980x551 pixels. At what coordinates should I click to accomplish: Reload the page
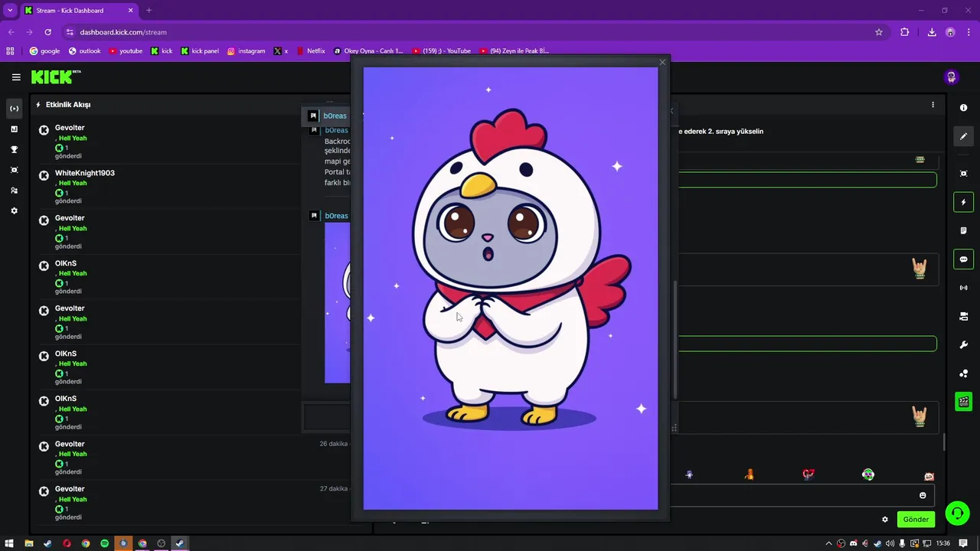pos(47,32)
